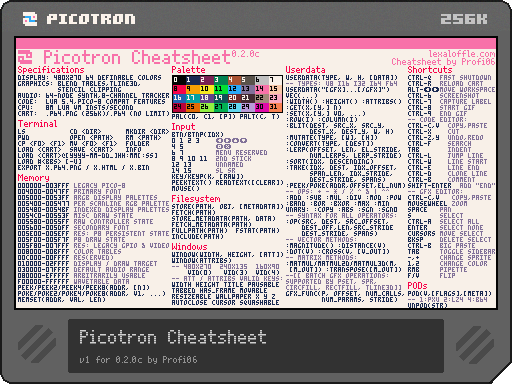Click the Picotron Cheatsheet cartridge title label
The height and width of the screenshot is (384, 512).
point(173,337)
